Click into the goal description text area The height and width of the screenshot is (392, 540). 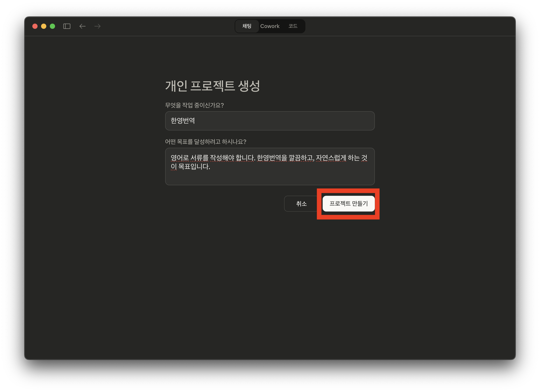[270, 176]
